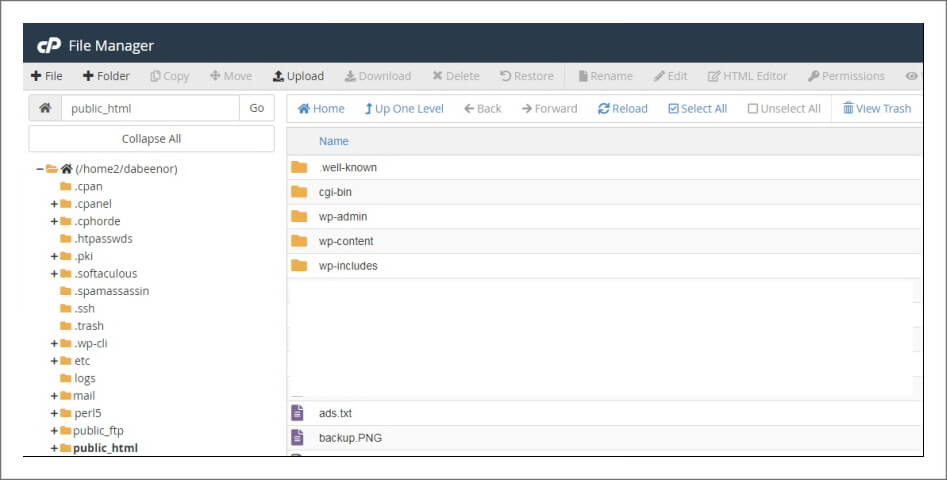Expand the .softaculous tree folder
This screenshot has width=947, height=480.
(54, 274)
